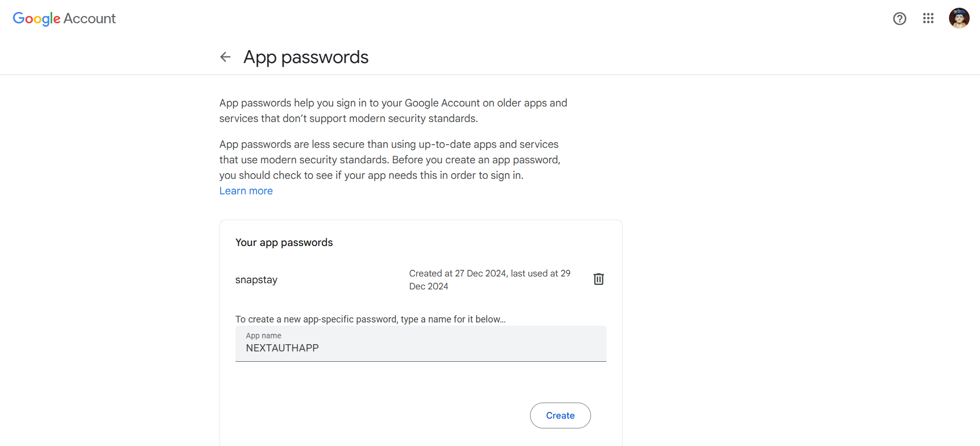
Task: Navigate back using the back arrow
Action: (x=225, y=57)
